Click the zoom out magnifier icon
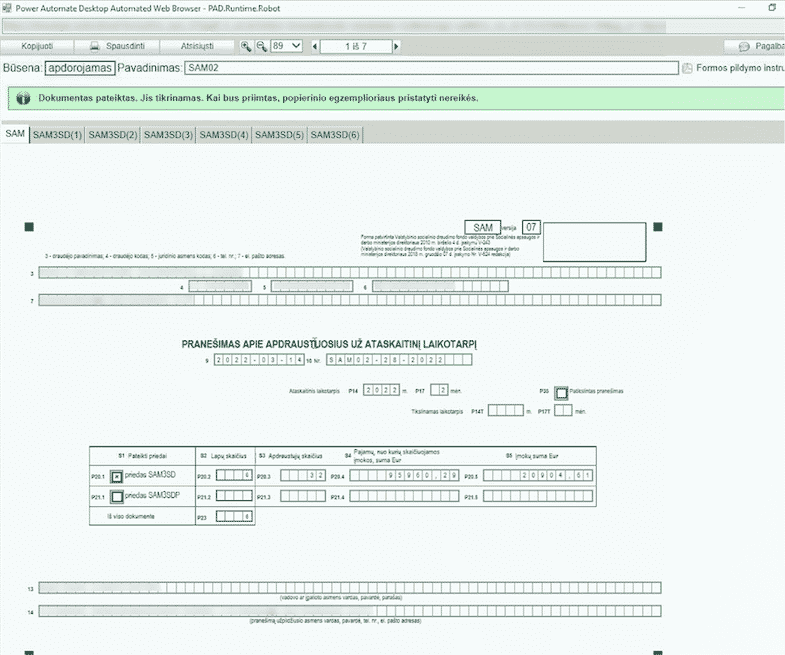The width and height of the screenshot is (785, 655). click(x=262, y=47)
